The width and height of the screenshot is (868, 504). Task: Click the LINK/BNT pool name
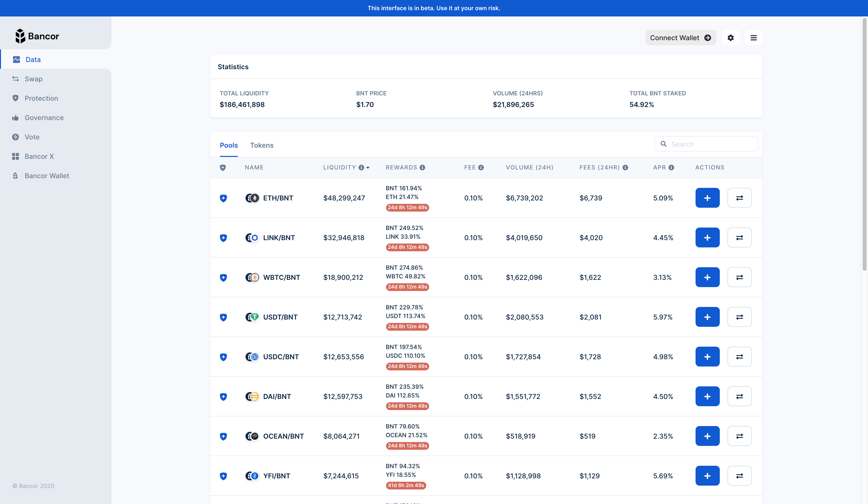coord(279,237)
